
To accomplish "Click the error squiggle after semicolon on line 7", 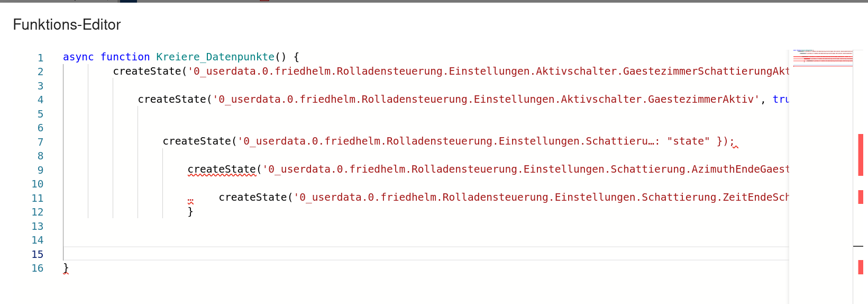I will (735, 147).
